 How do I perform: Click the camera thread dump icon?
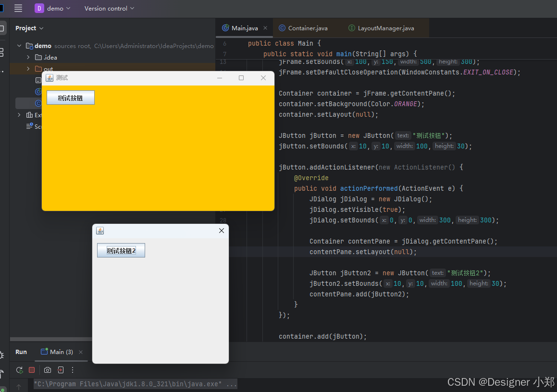[x=47, y=370]
